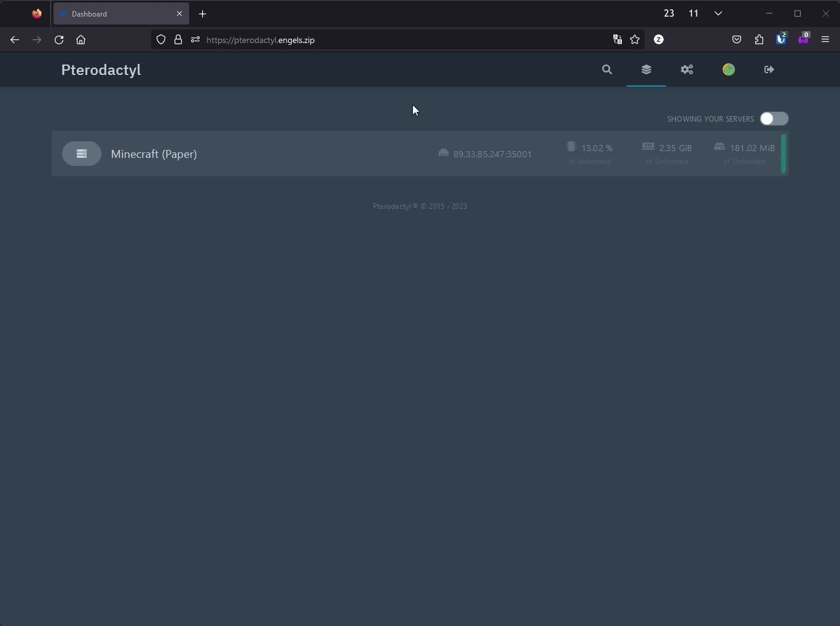Open the list all tabs dropdown
The width and height of the screenshot is (840, 626).
click(718, 14)
